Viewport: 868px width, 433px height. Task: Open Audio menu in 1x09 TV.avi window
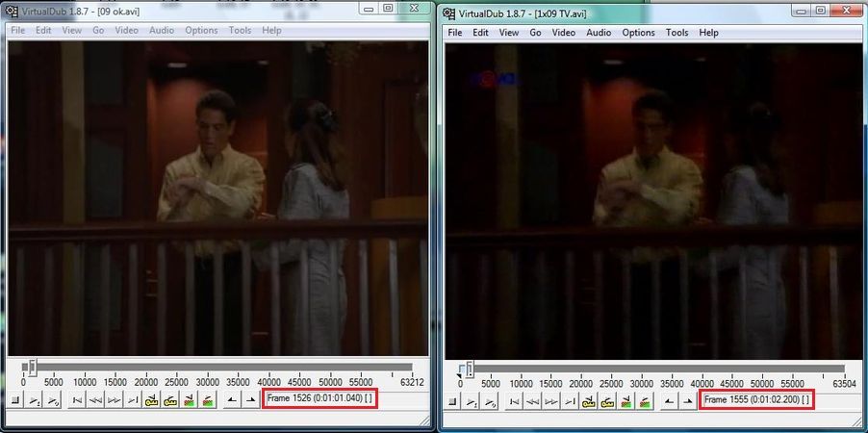point(599,33)
